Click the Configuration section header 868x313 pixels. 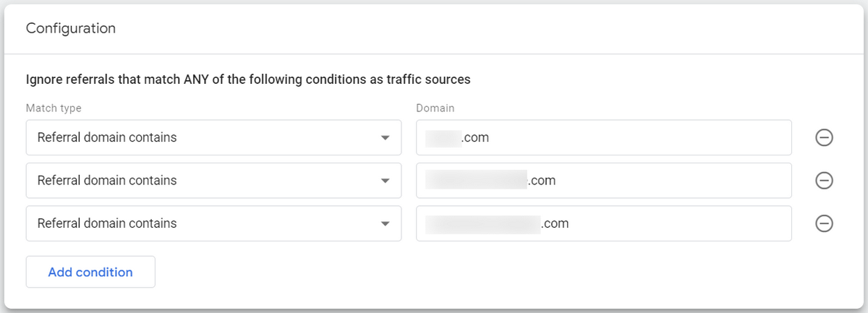pyautogui.click(x=71, y=29)
